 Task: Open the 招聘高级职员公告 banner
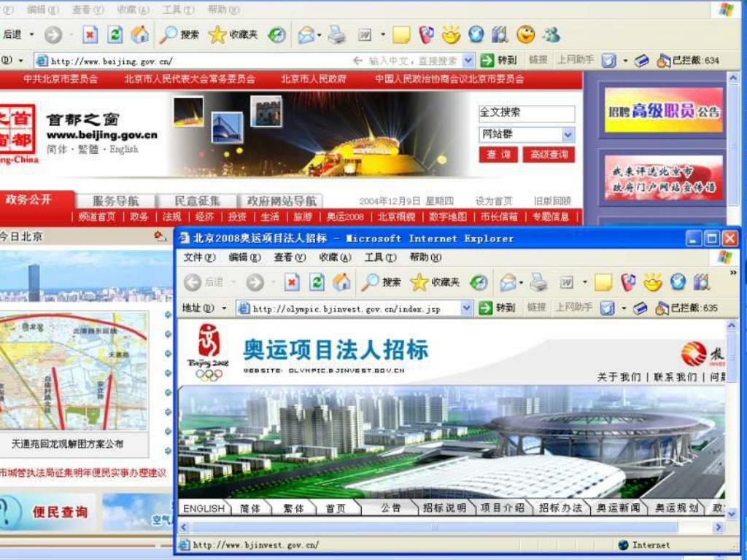[x=663, y=111]
